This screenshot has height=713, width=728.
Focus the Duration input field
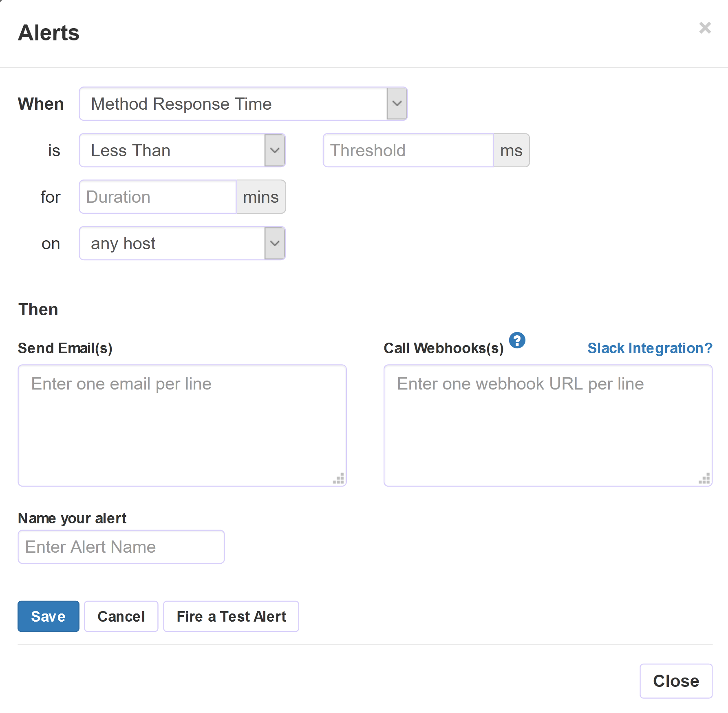(x=158, y=197)
